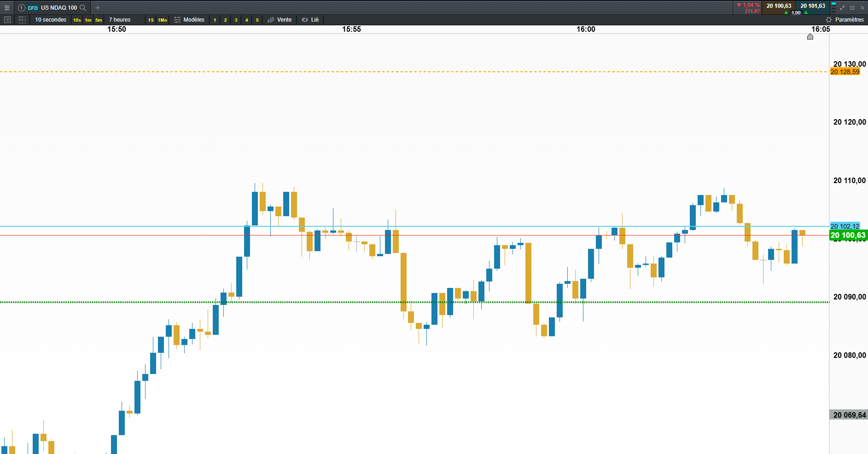868x454 pixels.
Task: Select the US NDAQ 100 chart tab
Action: [59, 8]
